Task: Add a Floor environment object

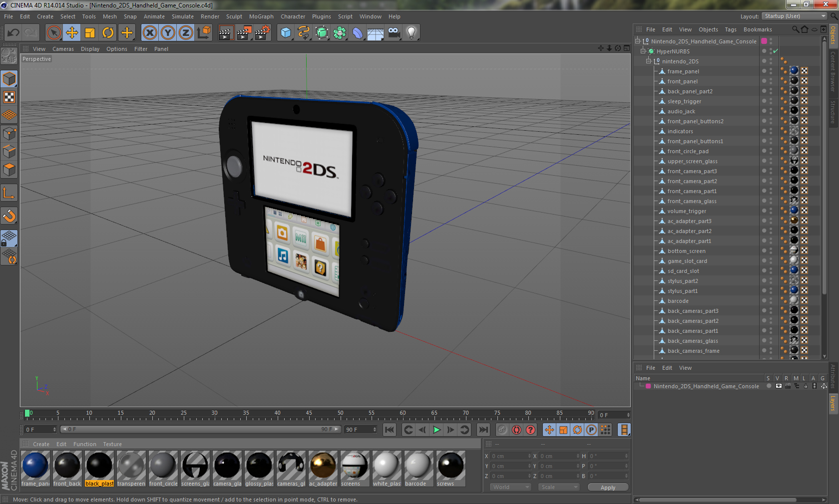Action: point(376,33)
